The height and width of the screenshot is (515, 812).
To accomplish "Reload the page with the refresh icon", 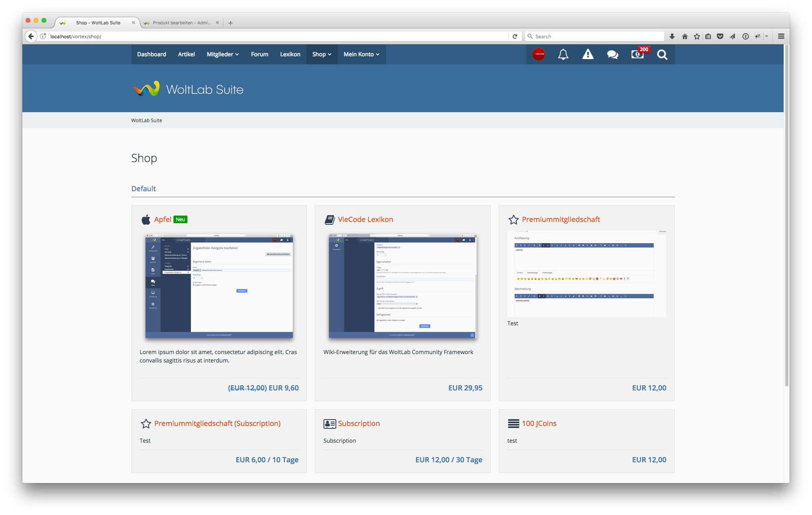I will pyautogui.click(x=515, y=36).
